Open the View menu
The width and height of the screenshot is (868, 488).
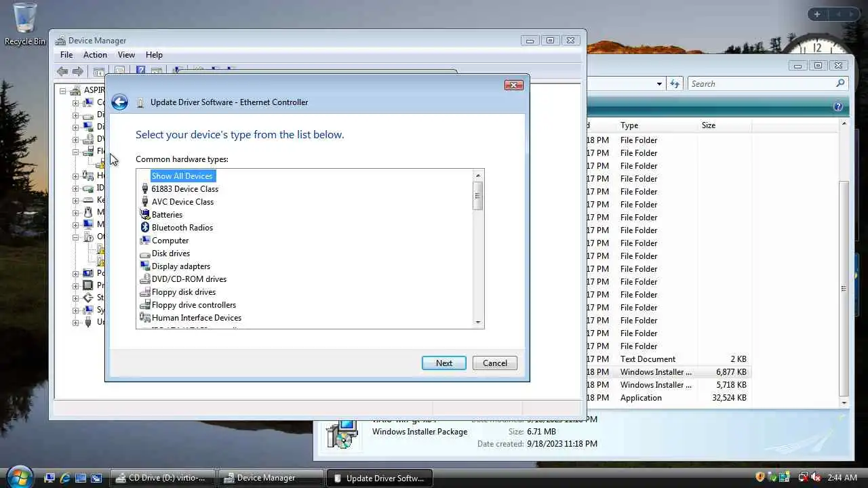point(126,55)
